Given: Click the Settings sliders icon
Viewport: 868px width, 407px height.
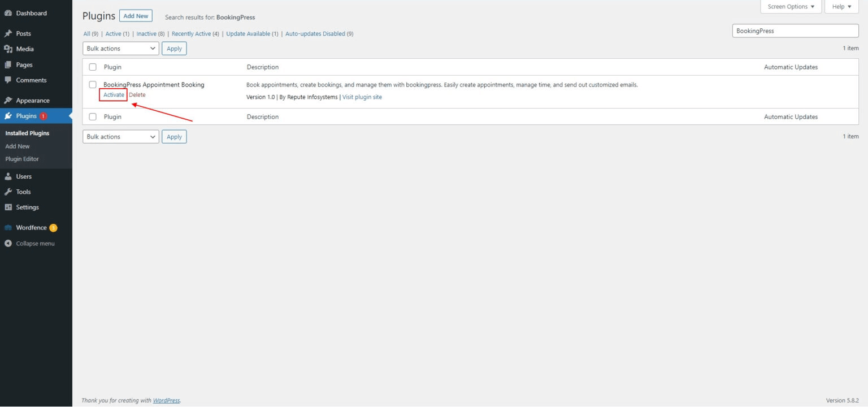Looking at the screenshot, I should coord(8,207).
